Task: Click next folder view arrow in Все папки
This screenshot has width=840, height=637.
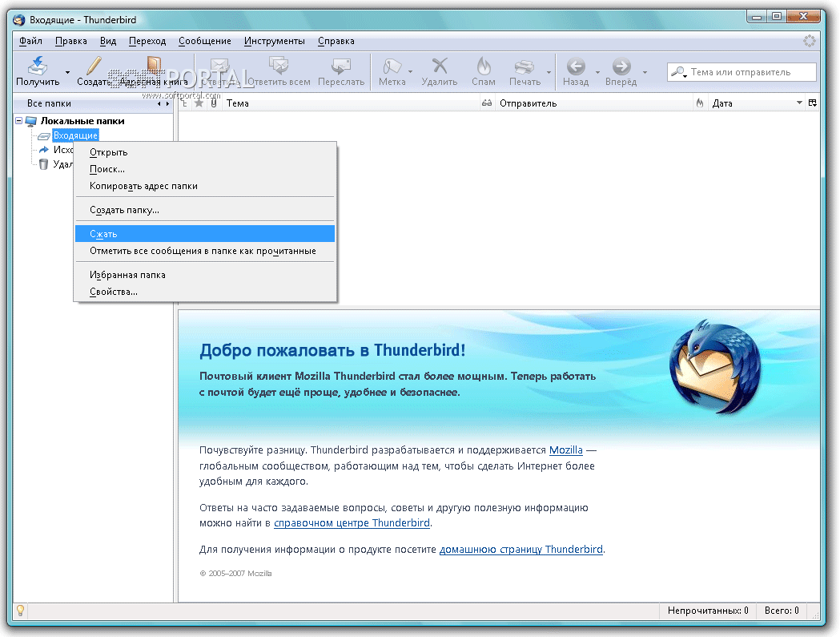Action: point(167,103)
